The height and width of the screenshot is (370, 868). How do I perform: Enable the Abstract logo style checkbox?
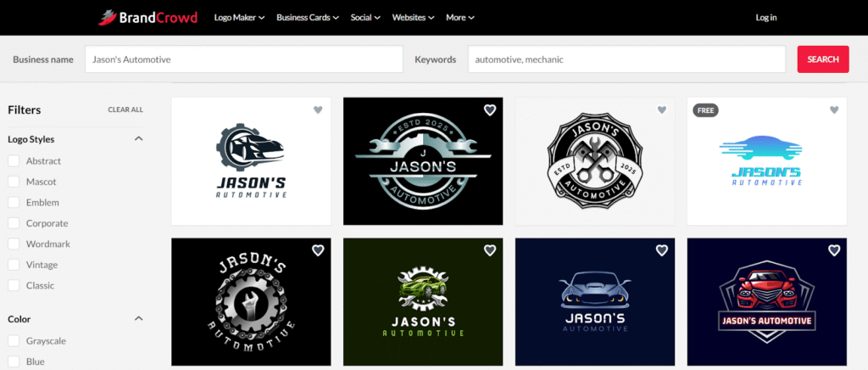pyautogui.click(x=14, y=161)
